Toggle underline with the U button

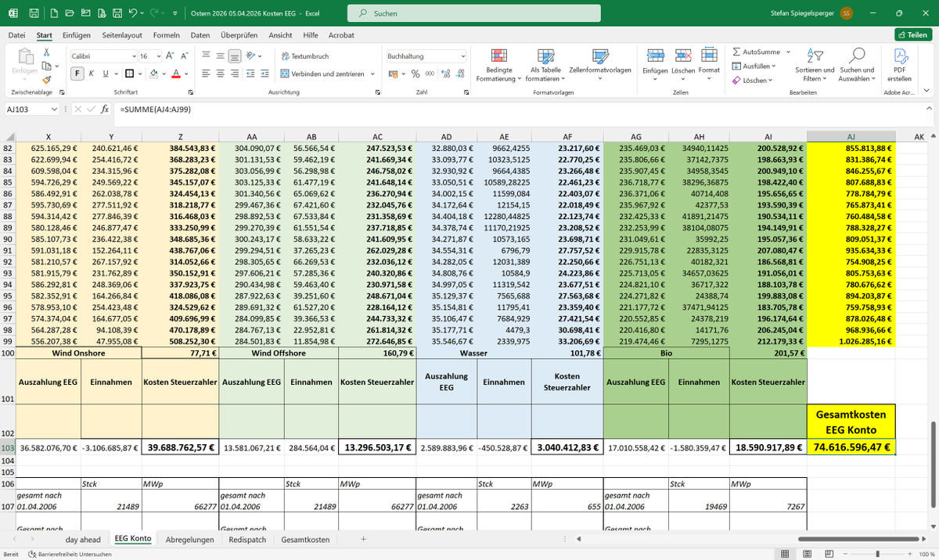(106, 74)
